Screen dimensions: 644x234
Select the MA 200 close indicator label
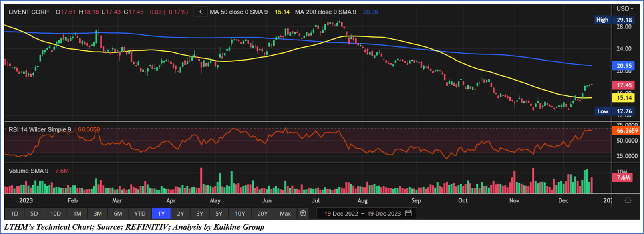pos(326,12)
